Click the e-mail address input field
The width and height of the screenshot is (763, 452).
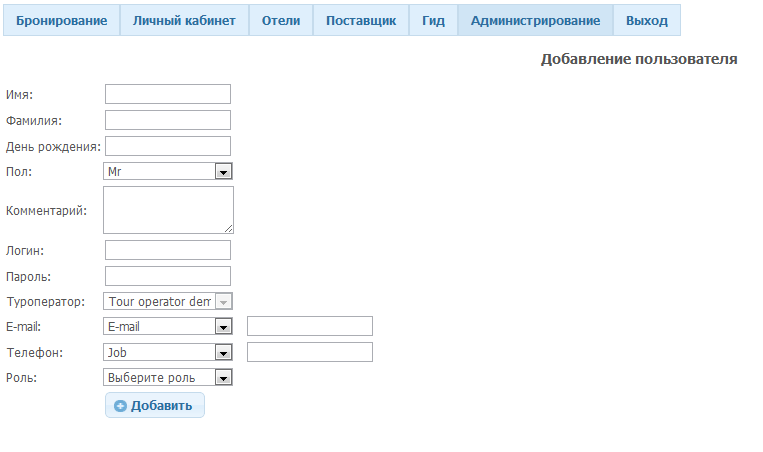point(310,326)
